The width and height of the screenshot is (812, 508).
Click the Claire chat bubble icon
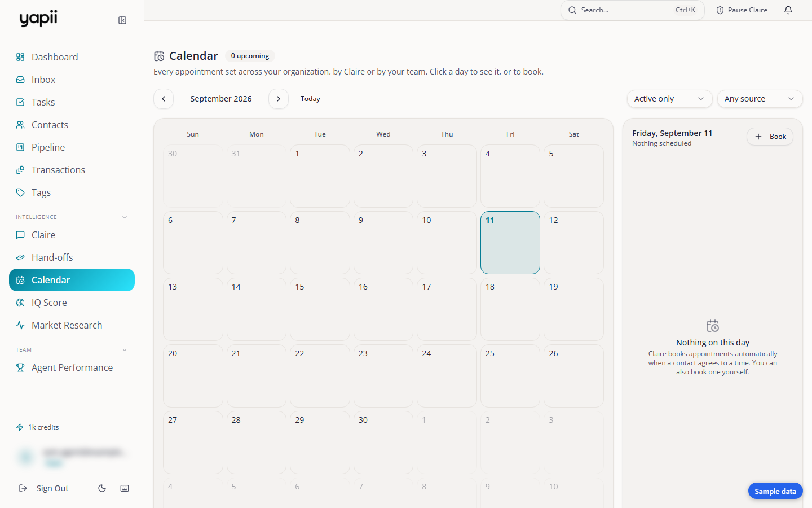click(20, 235)
